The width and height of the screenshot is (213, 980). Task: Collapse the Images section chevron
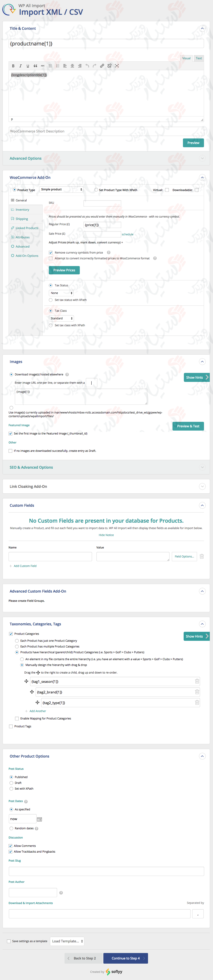point(202,361)
